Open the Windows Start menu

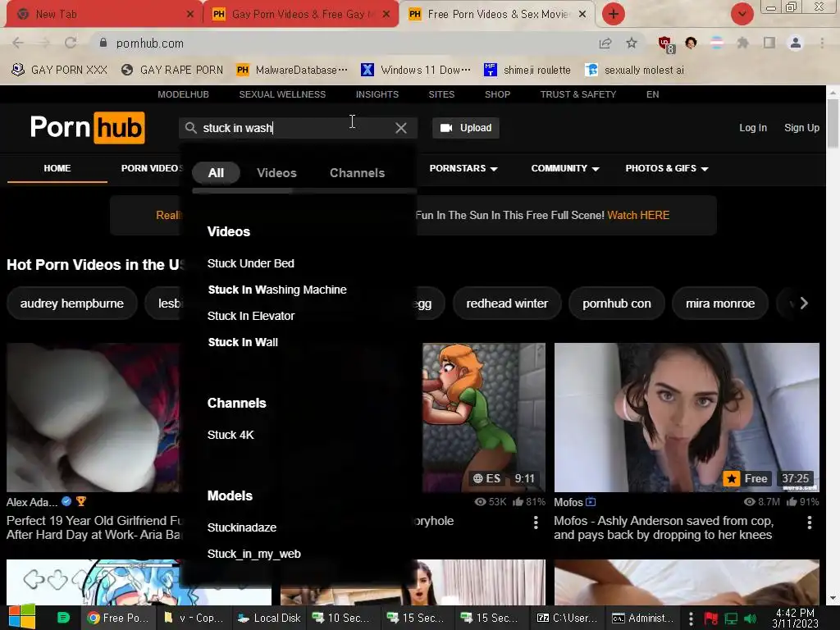coord(21,618)
